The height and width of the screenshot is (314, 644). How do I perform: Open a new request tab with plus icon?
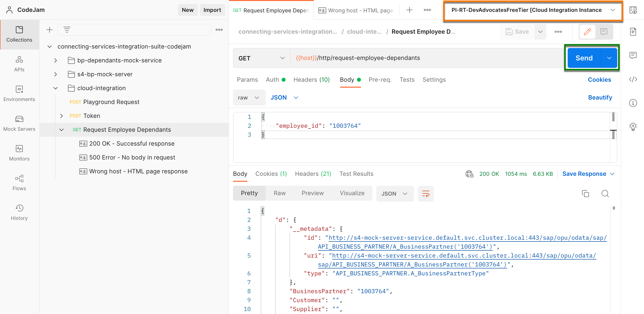click(x=409, y=10)
